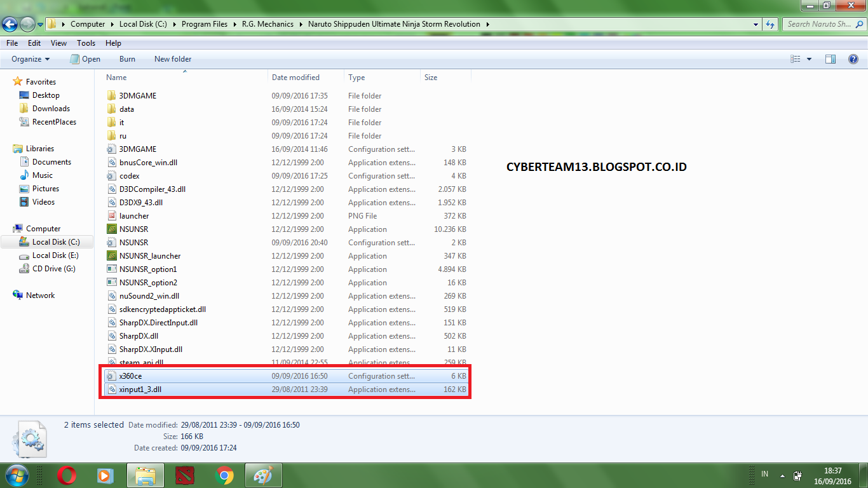Open the Pictures library
The width and height of the screenshot is (868, 488).
[46, 189]
